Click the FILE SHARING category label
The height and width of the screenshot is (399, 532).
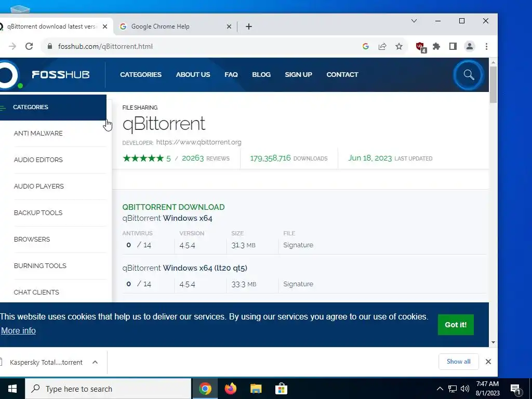140,108
